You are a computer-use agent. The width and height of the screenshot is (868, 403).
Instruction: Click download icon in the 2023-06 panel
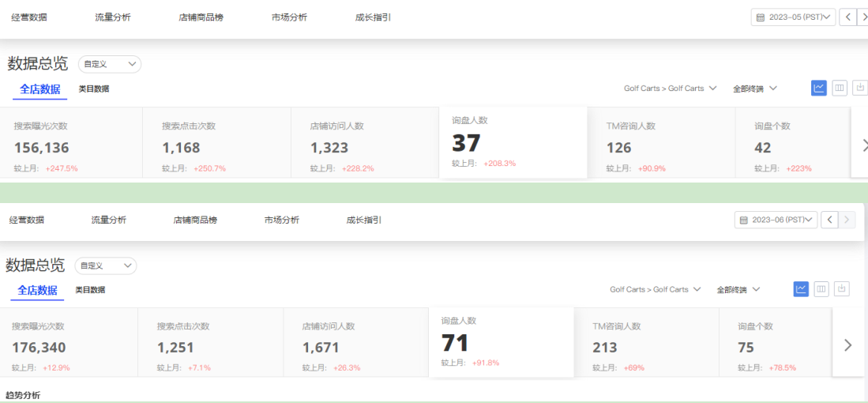point(842,289)
